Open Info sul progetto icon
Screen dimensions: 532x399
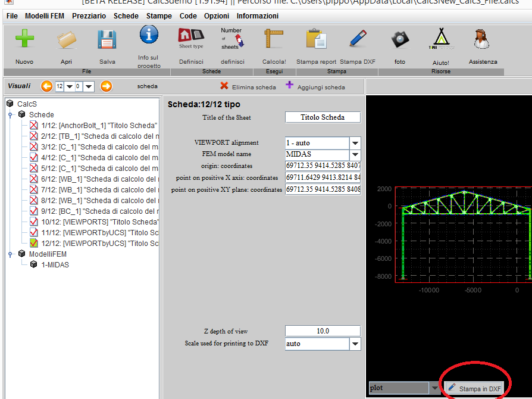click(149, 35)
